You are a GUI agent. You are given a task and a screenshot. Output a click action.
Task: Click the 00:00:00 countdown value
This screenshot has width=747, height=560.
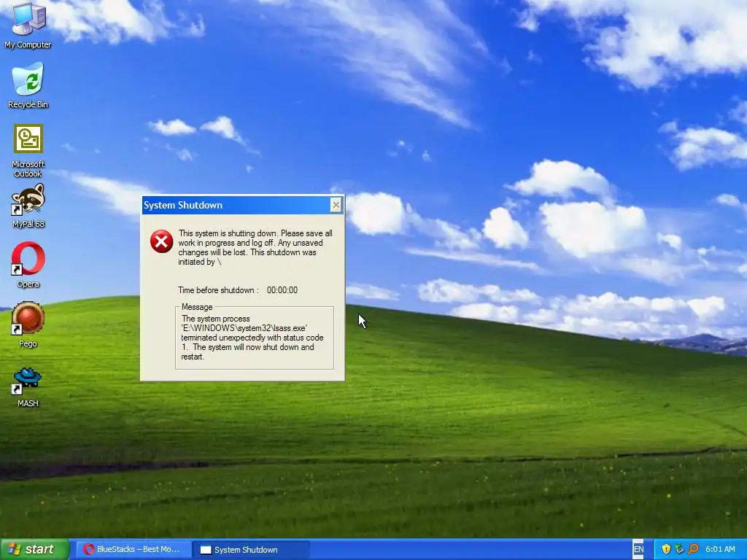pyautogui.click(x=282, y=290)
